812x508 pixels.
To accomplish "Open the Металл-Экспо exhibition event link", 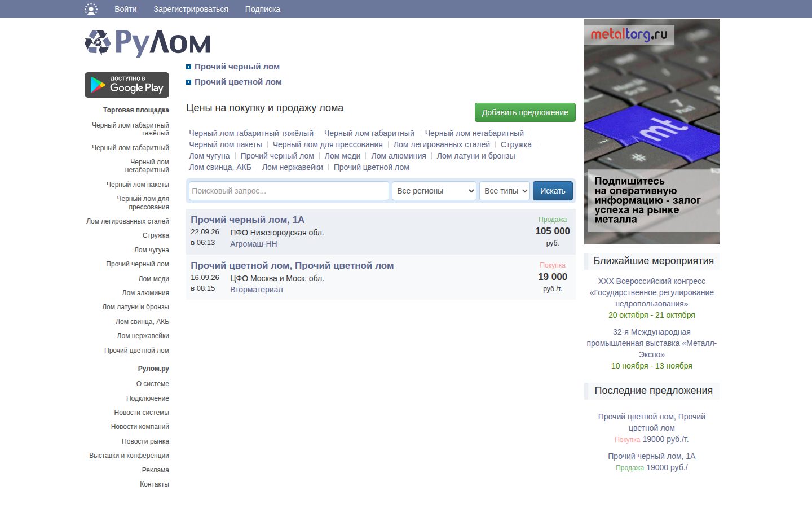I will coord(652,343).
